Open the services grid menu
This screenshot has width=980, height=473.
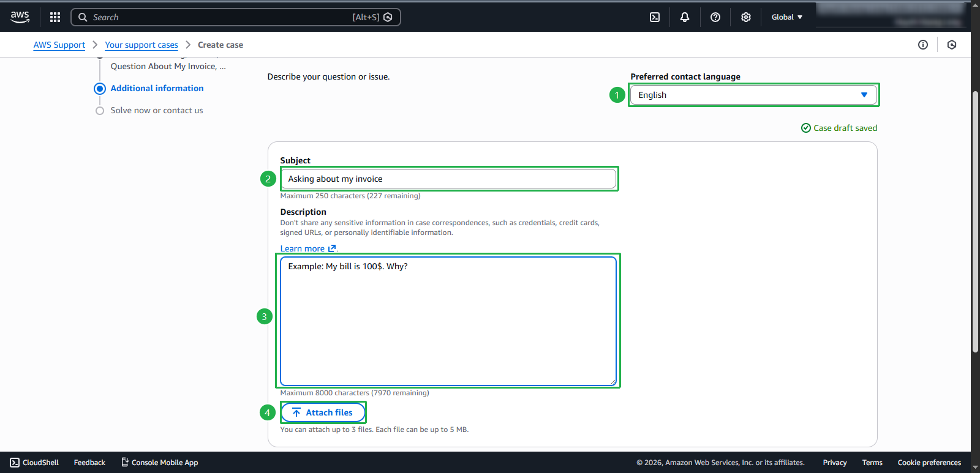(55, 17)
